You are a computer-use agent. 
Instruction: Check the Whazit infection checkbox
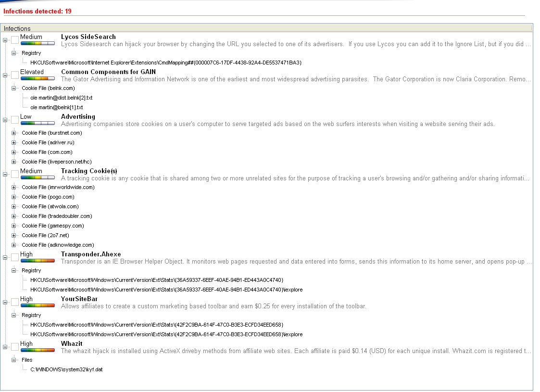[15, 347]
